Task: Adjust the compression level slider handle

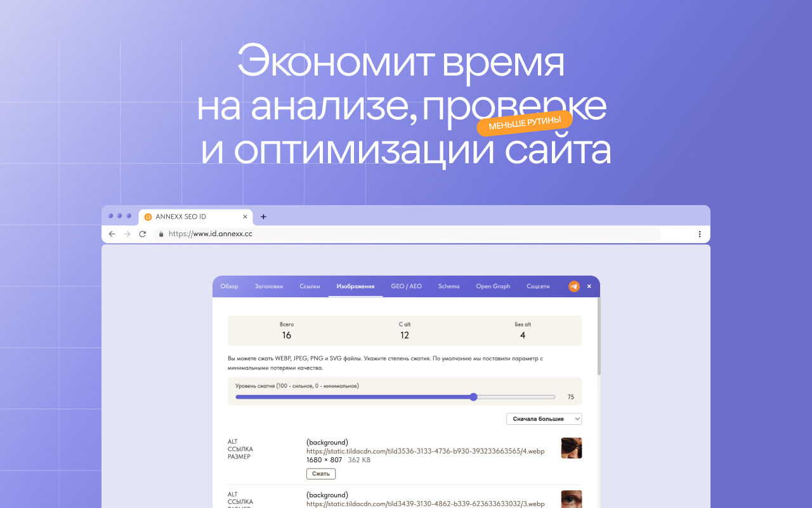Action: (473, 397)
